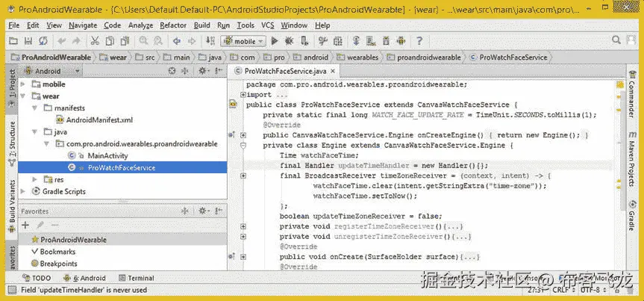Collapse the java folder node

[x=35, y=132]
